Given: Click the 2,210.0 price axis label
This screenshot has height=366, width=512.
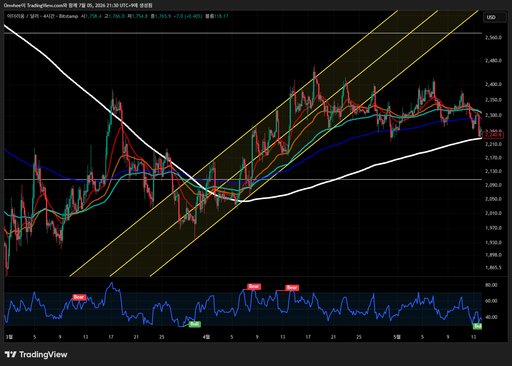Looking at the screenshot, I should [493, 144].
